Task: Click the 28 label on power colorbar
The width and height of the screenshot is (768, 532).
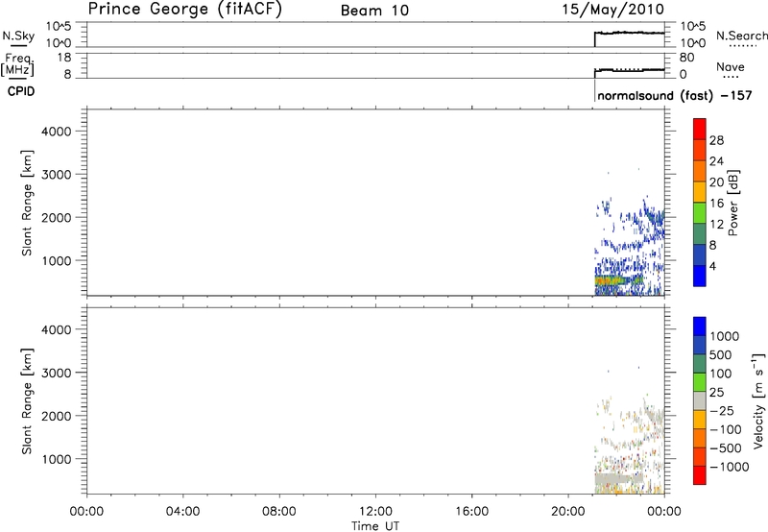Action: pyautogui.click(x=716, y=140)
